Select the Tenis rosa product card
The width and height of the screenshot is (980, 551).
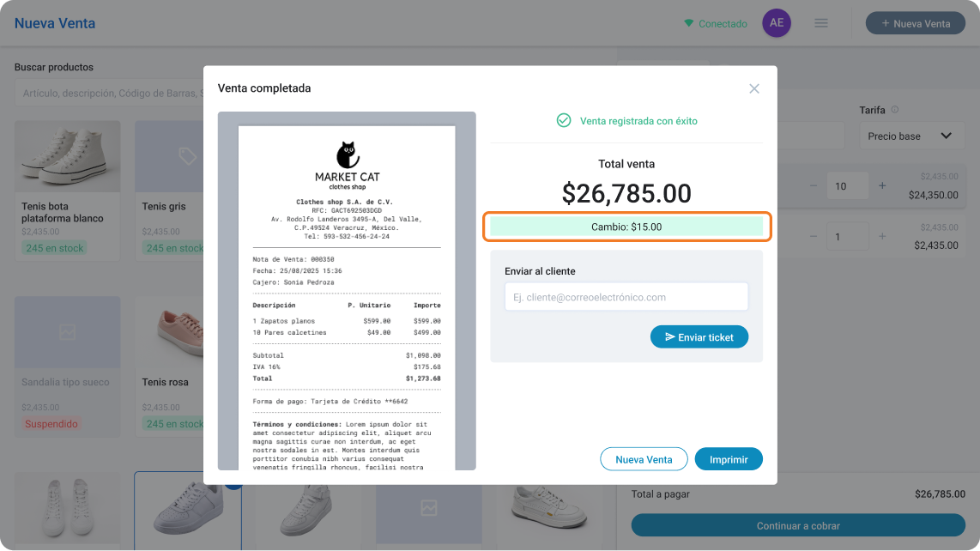click(170, 366)
